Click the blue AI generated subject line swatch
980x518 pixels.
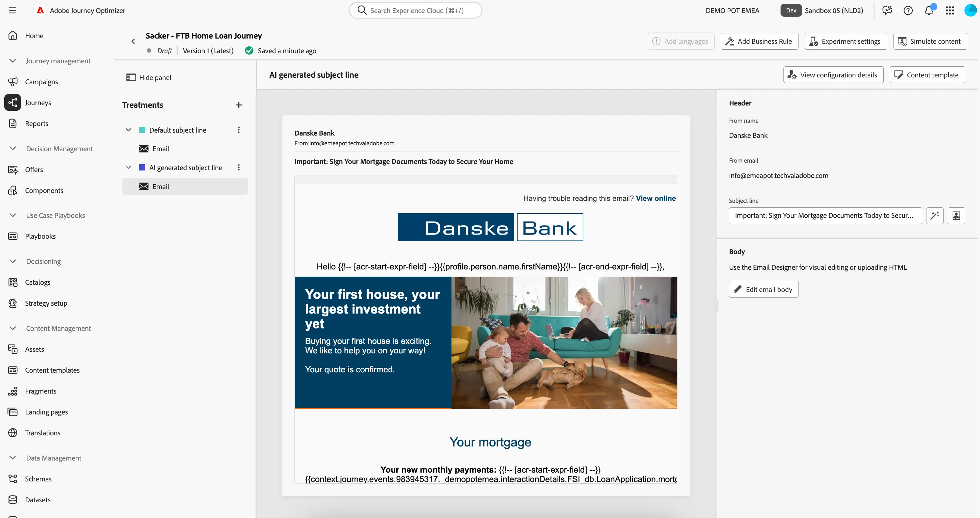tap(142, 168)
